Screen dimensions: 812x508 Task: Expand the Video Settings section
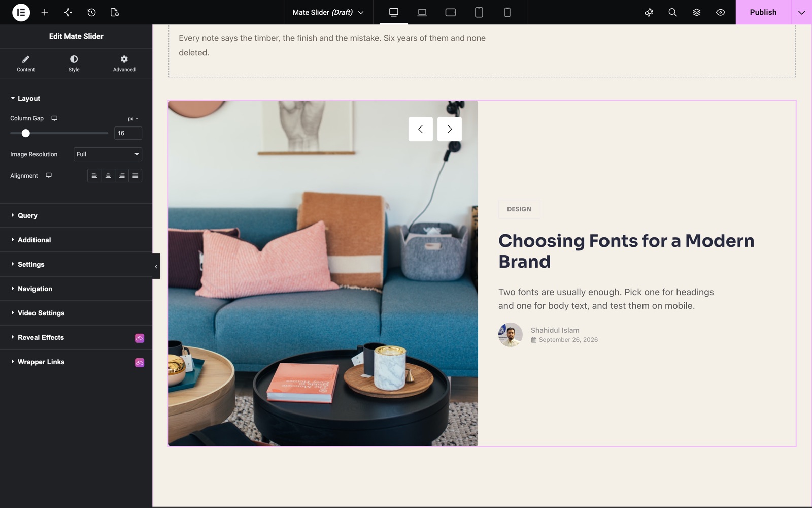pyautogui.click(x=76, y=313)
